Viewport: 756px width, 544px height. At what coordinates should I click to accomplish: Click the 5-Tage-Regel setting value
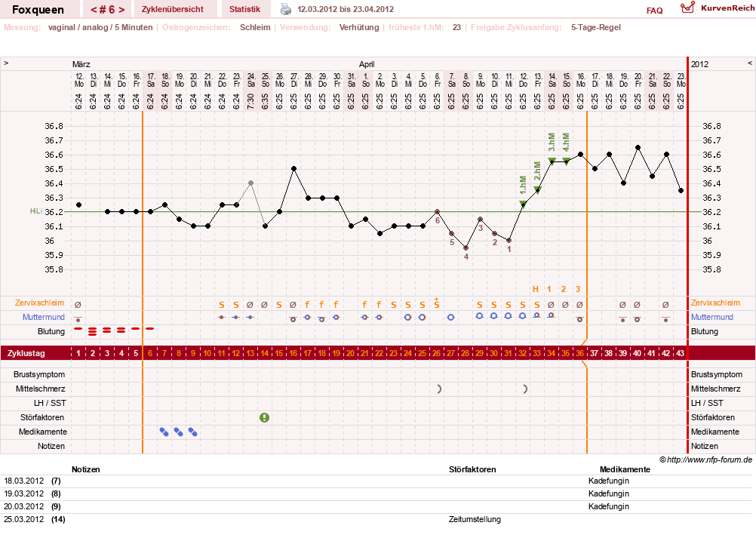coord(596,27)
